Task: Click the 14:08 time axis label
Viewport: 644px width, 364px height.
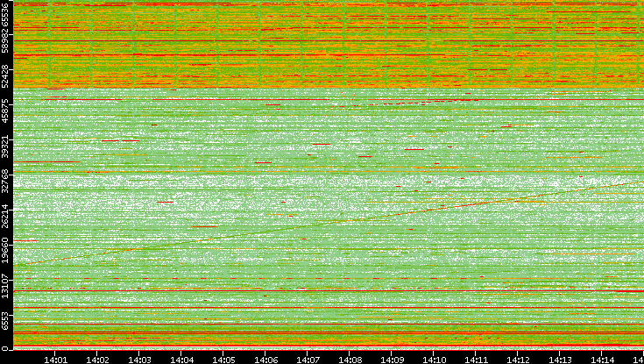Action: [x=350, y=360]
